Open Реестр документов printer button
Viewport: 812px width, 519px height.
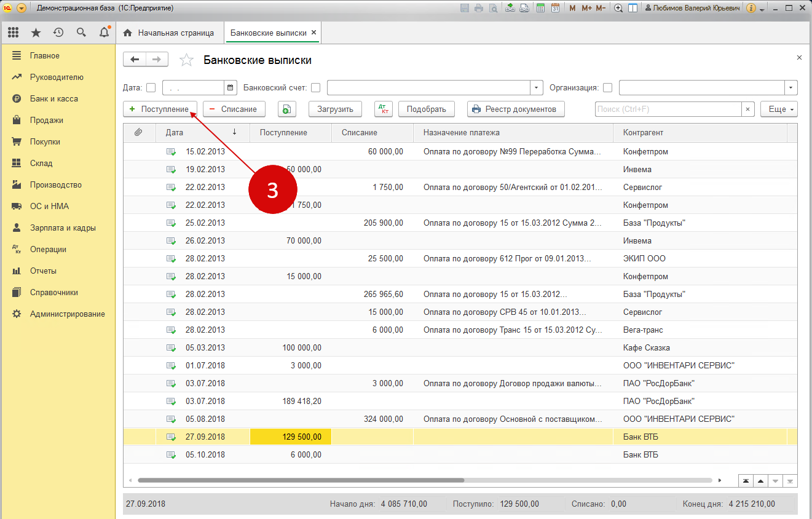[516, 109]
